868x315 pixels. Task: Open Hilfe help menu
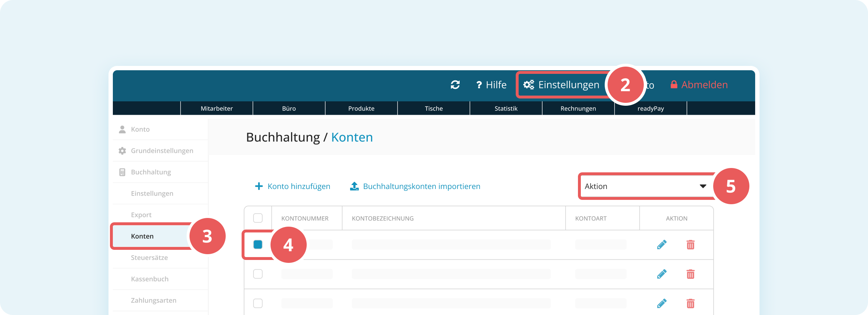pos(491,85)
